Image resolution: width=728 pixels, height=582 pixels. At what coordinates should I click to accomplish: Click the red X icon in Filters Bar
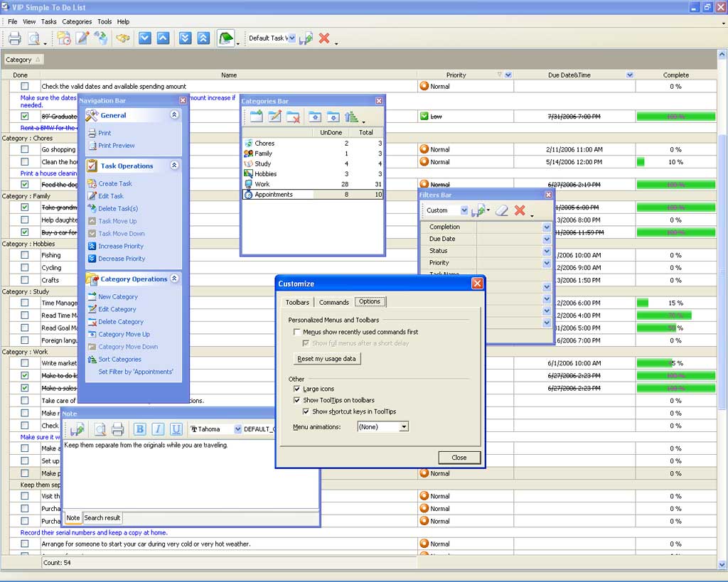coord(520,210)
